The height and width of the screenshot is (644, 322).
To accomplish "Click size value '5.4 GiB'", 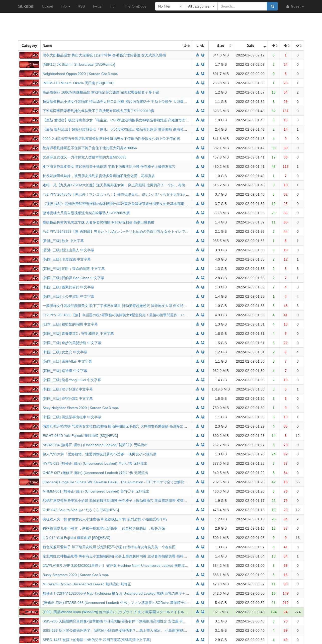I will (x=221, y=603).
